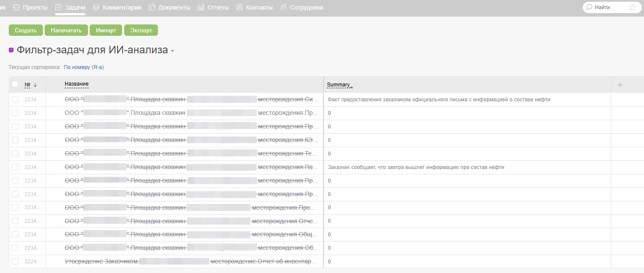Add a column with the plus icon
This screenshot has width=644, height=273.
coord(619,85)
